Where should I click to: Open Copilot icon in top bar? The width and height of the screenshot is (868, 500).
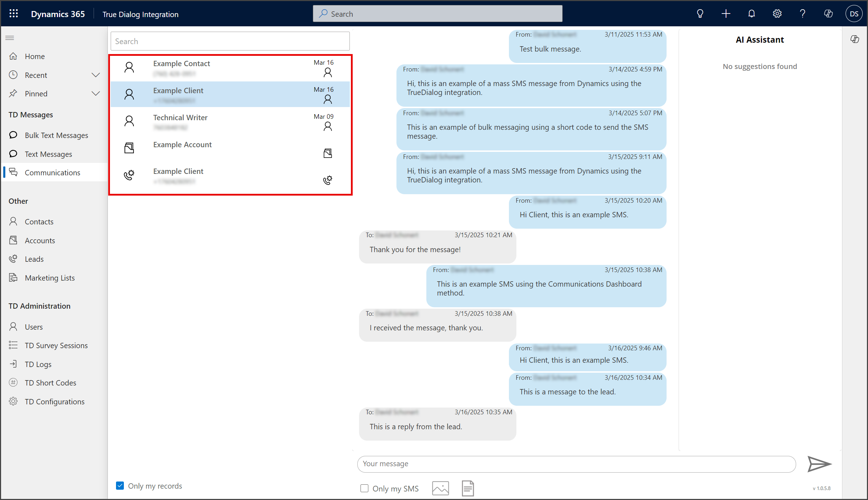coord(828,14)
